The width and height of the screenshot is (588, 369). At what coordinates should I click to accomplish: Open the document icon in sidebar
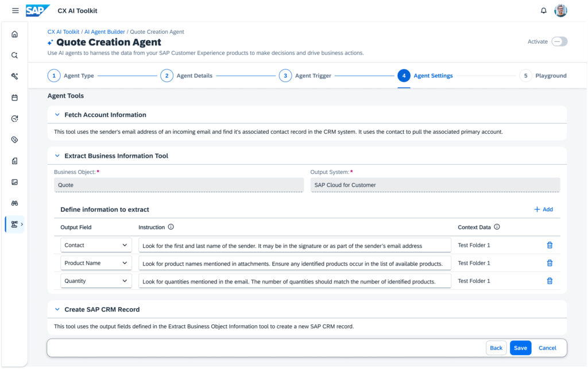point(14,161)
